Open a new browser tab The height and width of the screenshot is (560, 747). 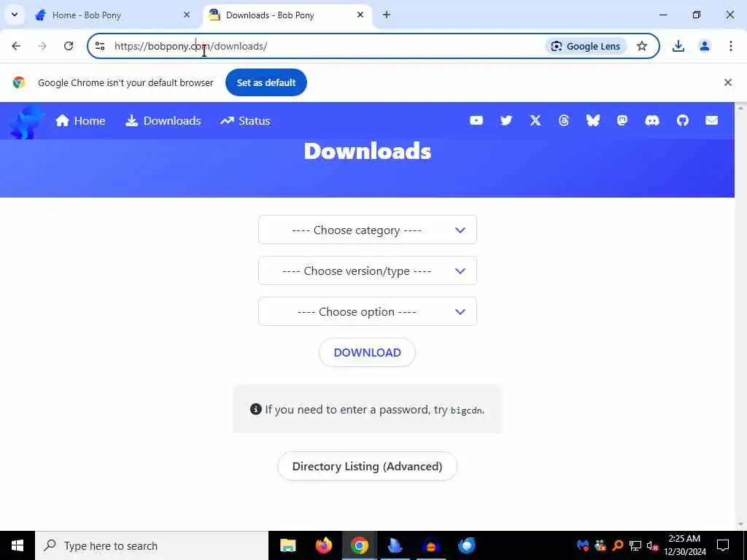387,15
